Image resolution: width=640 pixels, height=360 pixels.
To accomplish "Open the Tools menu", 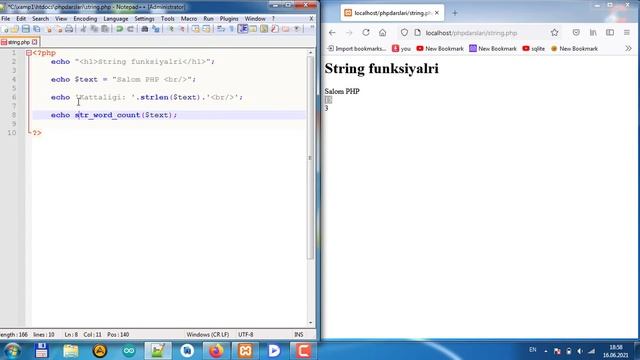I will pyautogui.click(x=167, y=19).
